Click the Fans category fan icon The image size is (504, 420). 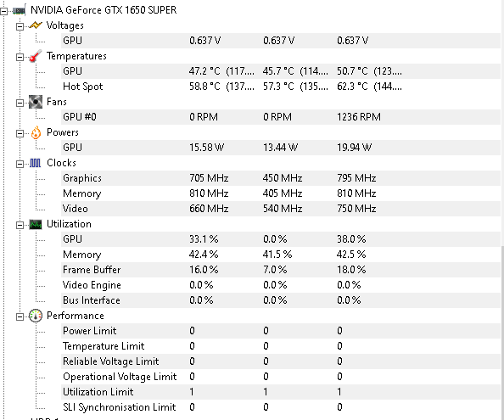tap(36, 102)
